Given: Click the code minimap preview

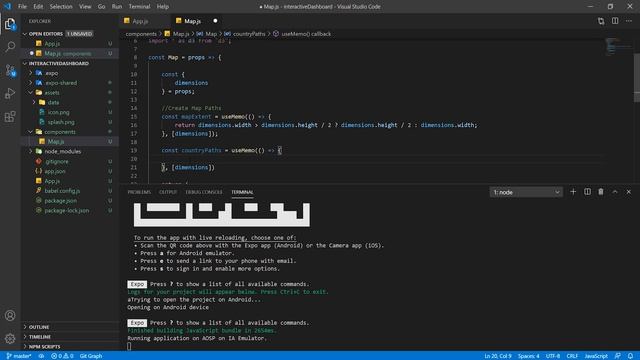Looking at the screenshot, I should (x=617, y=46).
